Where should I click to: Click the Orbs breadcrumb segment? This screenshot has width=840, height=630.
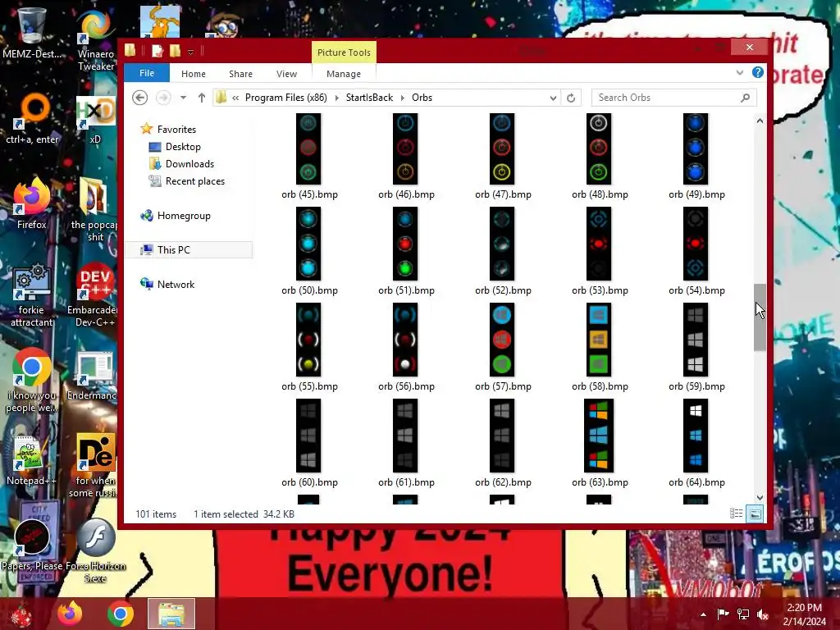(x=422, y=98)
